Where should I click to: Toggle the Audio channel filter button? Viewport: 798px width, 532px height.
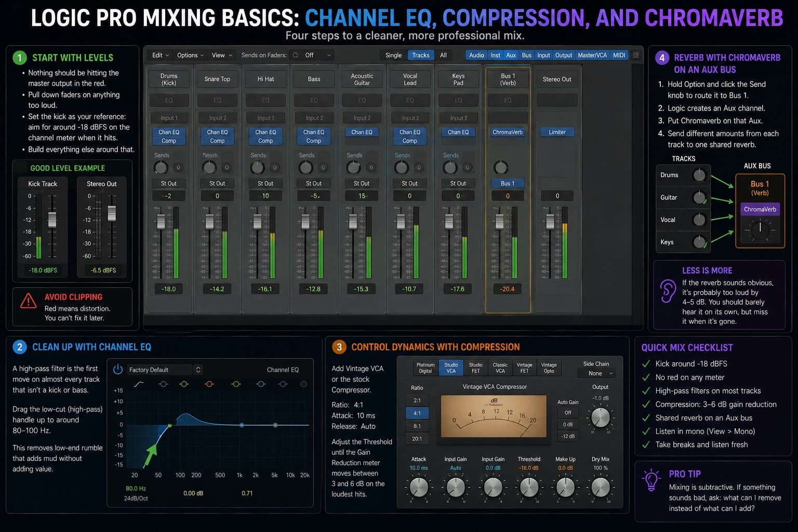476,55
